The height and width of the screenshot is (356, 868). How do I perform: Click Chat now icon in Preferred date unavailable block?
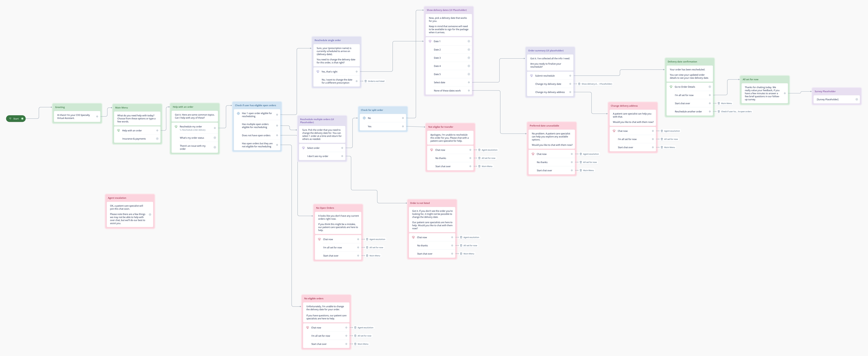(533, 154)
